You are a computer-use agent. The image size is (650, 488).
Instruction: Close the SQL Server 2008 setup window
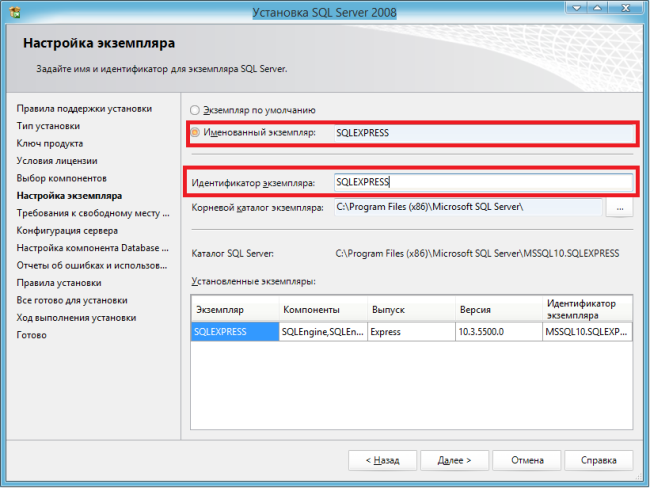point(626,7)
